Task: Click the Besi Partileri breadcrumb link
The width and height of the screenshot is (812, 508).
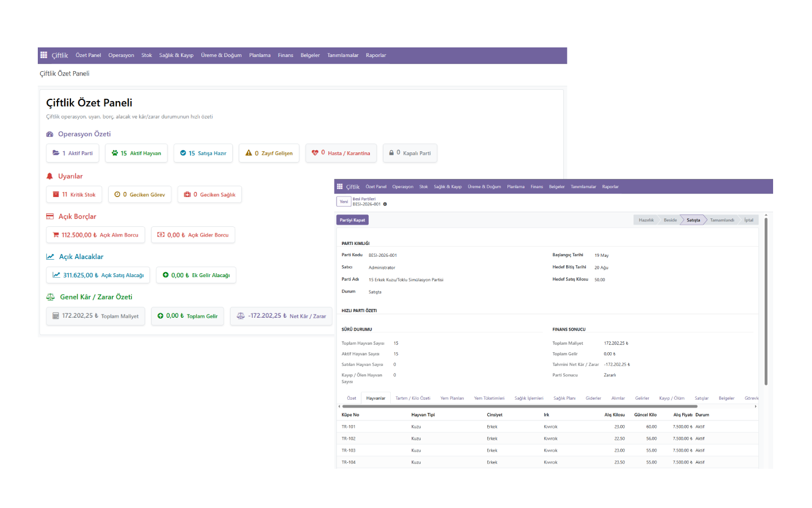Action: coord(364,199)
